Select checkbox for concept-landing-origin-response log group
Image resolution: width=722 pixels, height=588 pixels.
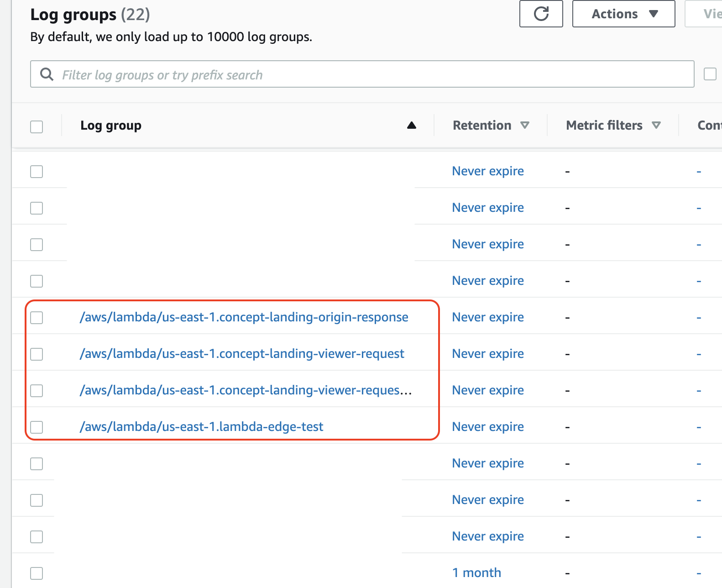[37, 317]
